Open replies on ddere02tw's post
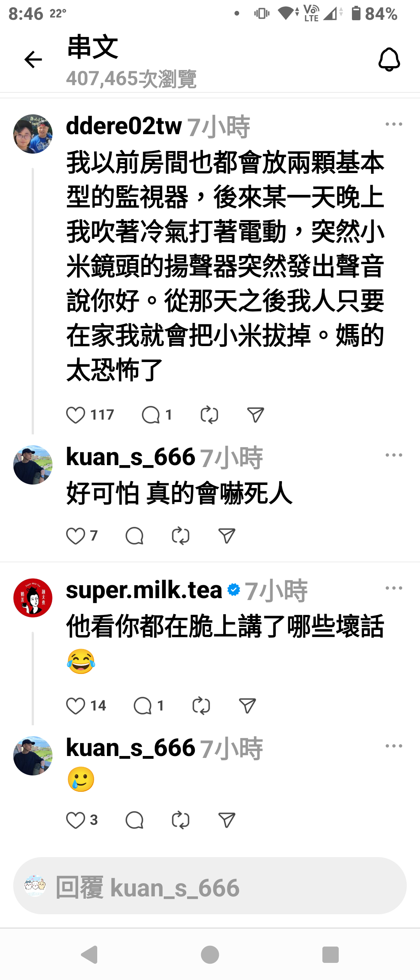This screenshot has width=420, height=980. 151,415
